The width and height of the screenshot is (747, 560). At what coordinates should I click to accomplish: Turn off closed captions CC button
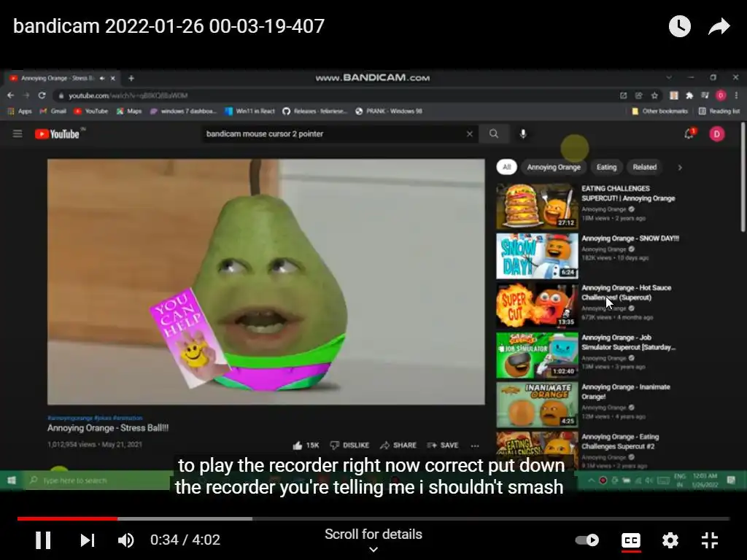(631, 540)
